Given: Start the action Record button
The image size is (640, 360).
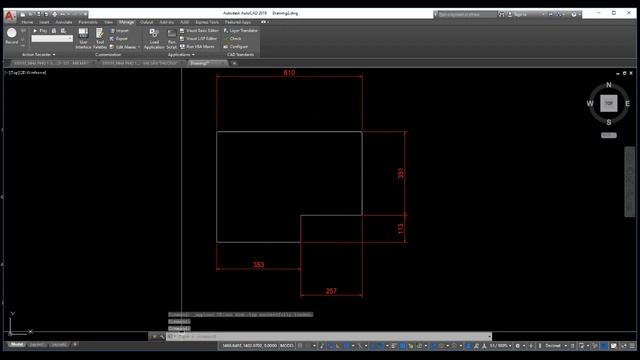Looking at the screenshot, I should click(12, 36).
